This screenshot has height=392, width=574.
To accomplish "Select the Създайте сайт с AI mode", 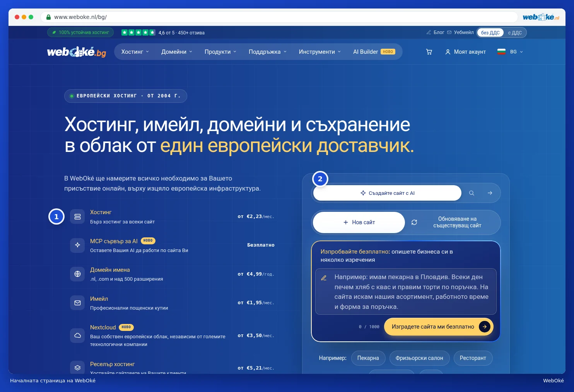I will coord(387,193).
